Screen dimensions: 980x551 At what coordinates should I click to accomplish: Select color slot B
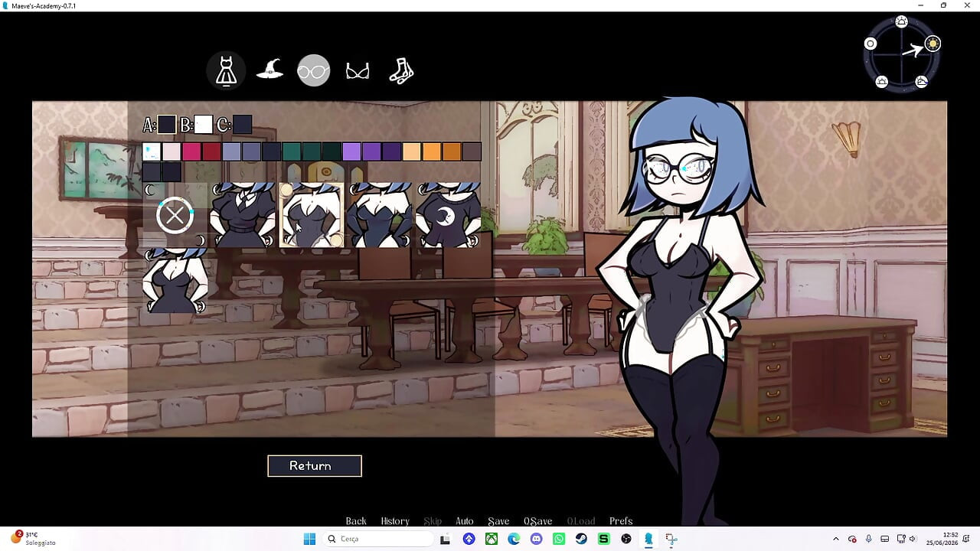pyautogui.click(x=203, y=125)
